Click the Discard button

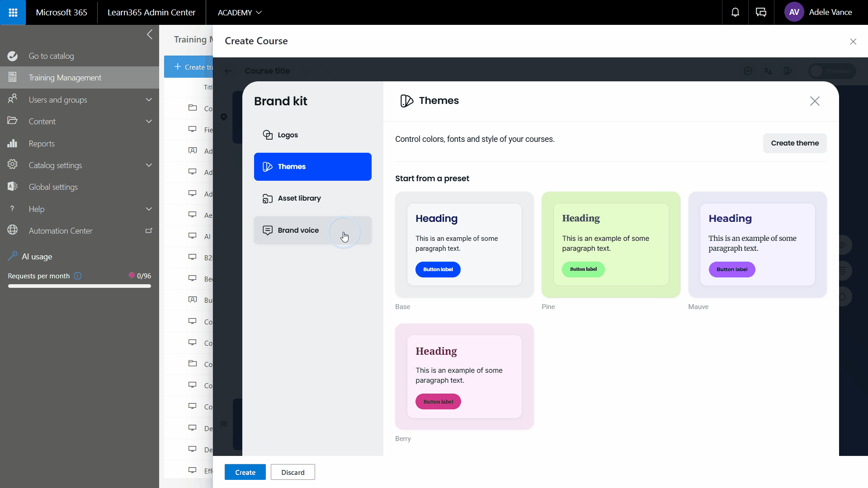pyautogui.click(x=293, y=472)
